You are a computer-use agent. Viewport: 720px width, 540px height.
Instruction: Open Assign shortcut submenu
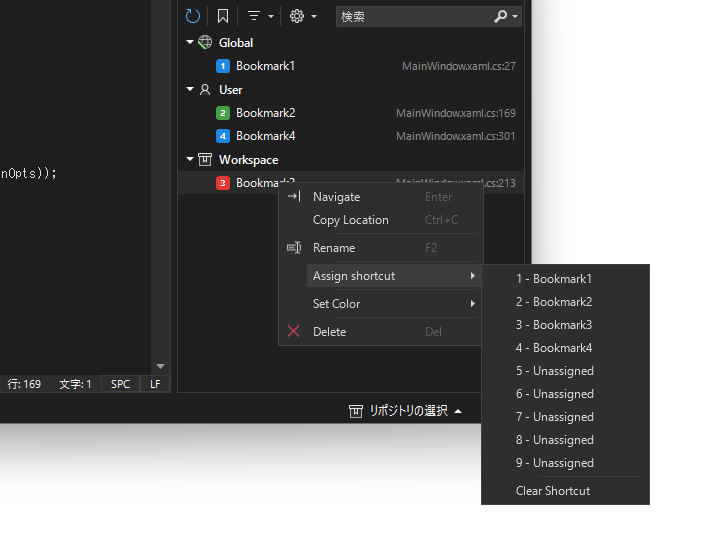pos(394,276)
